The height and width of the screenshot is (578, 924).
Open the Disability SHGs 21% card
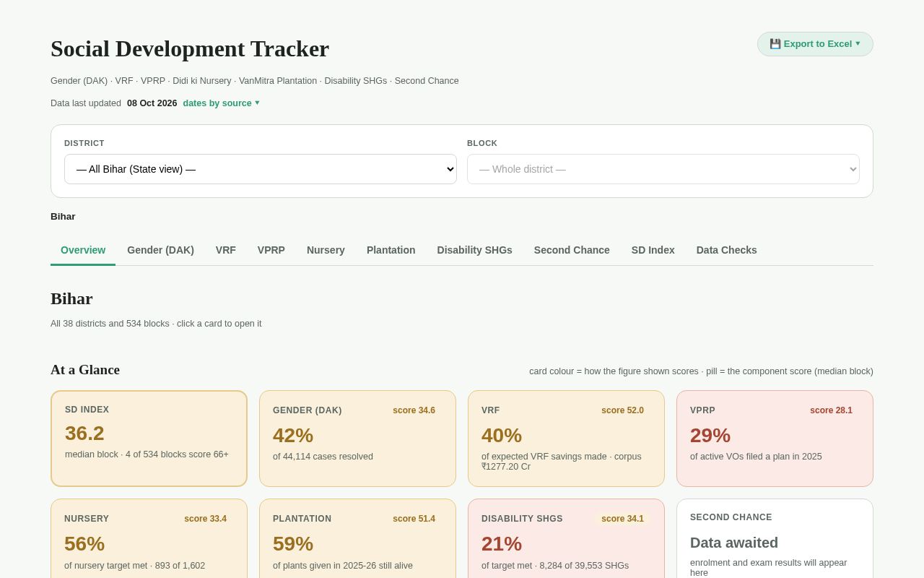[566, 539]
